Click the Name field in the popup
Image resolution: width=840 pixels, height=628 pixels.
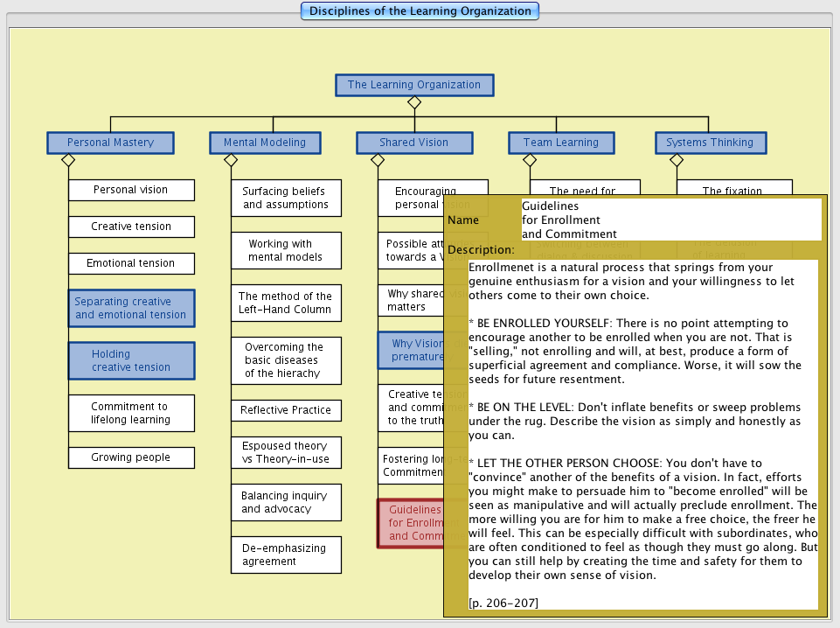pos(670,220)
